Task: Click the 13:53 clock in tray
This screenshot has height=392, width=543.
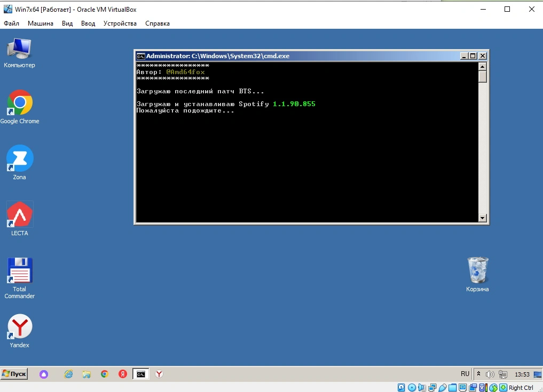Action: click(522, 374)
